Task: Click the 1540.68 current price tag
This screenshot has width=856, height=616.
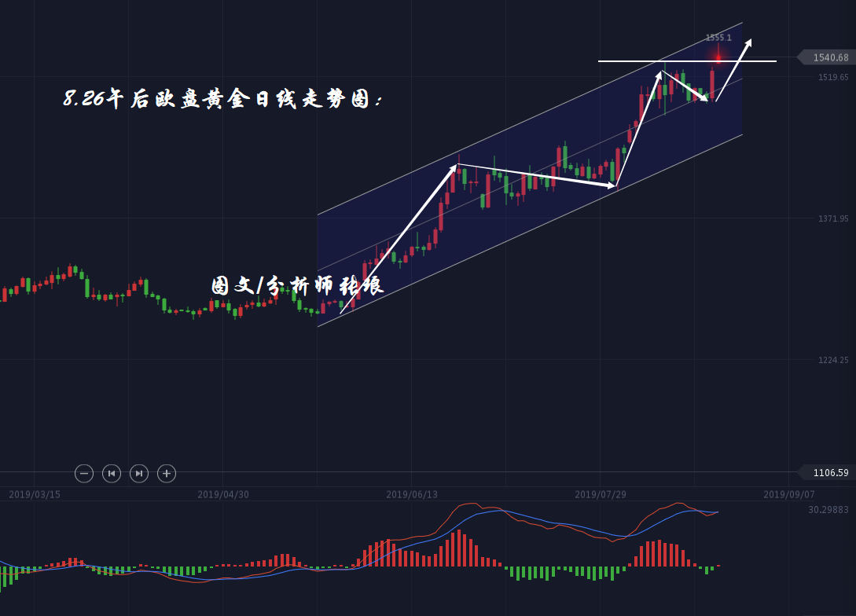Action: pyautogui.click(x=829, y=57)
